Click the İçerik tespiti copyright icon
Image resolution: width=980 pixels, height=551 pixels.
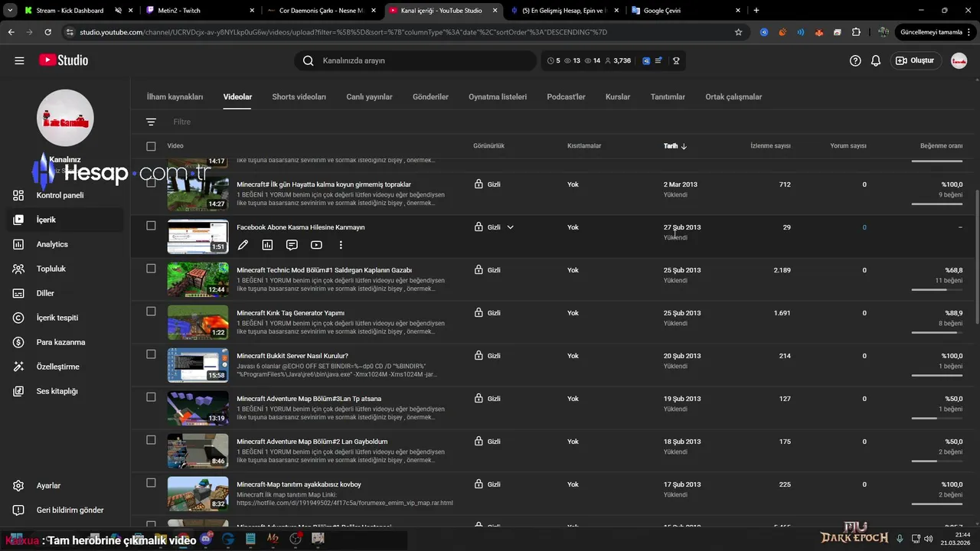[x=18, y=318]
